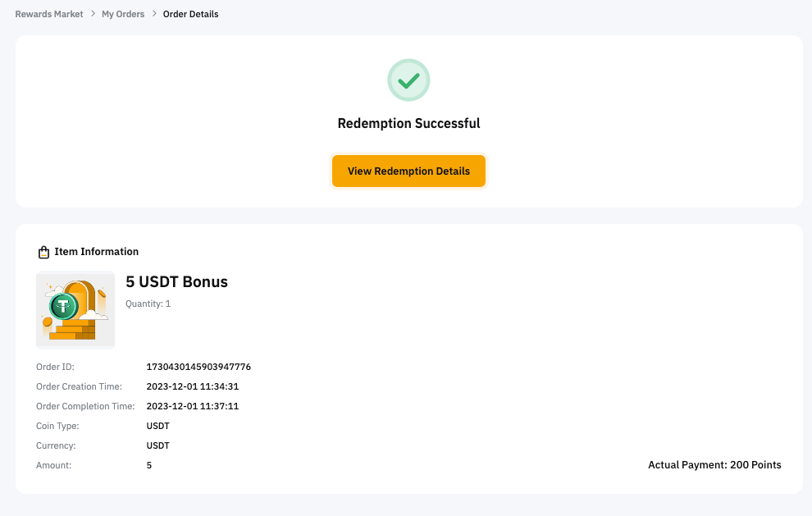Click the green success checkmark icon
The width and height of the screenshot is (812, 516).
click(408, 80)
